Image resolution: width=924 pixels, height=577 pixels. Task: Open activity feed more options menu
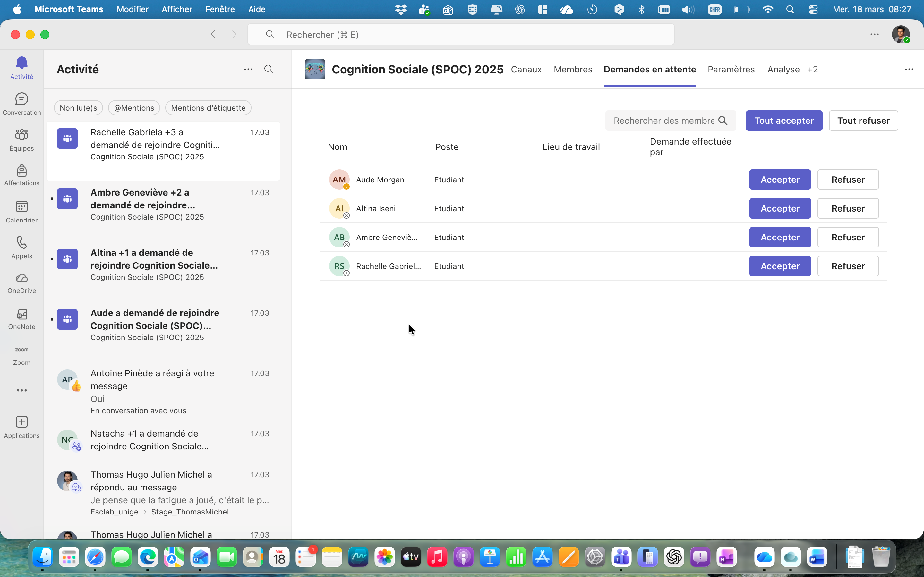248,70
